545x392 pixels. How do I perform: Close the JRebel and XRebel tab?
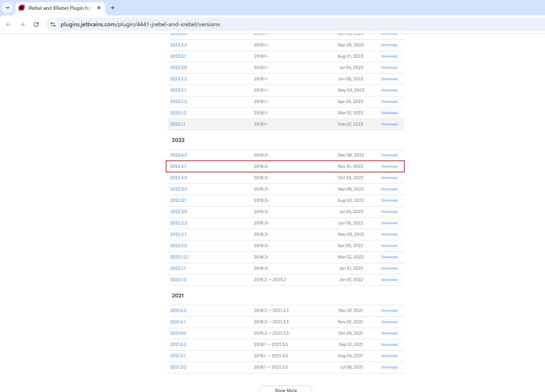[99, 8]
